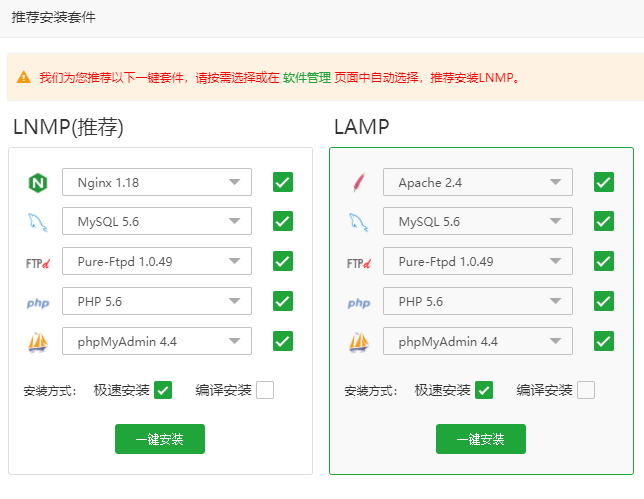Enable 编译安装 checkbox in LNMP panel
This screenshot has width=644, height=499.
pyautogui.click(x=265, y=390)
